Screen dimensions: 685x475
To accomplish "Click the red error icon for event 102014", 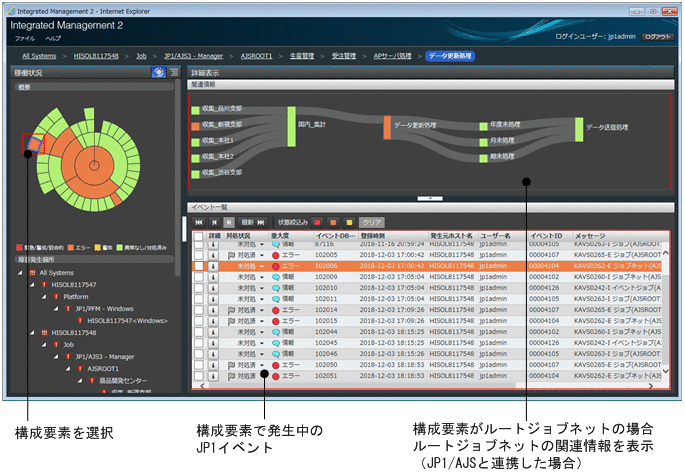I will 276,310.
